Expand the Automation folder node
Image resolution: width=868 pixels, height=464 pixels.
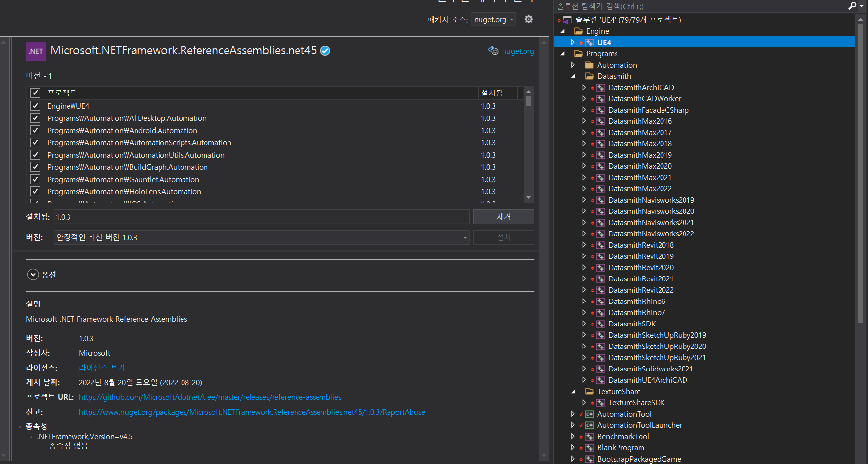point(573,65)
